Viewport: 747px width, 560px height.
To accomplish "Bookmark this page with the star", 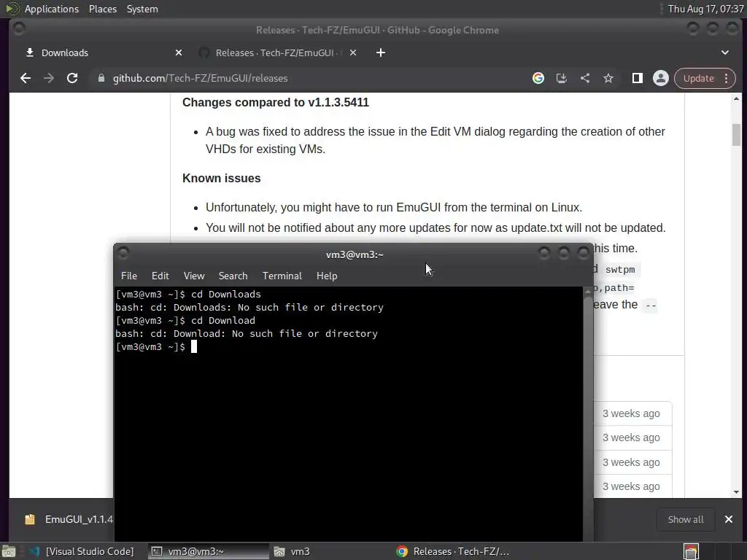I will [608, 78].
